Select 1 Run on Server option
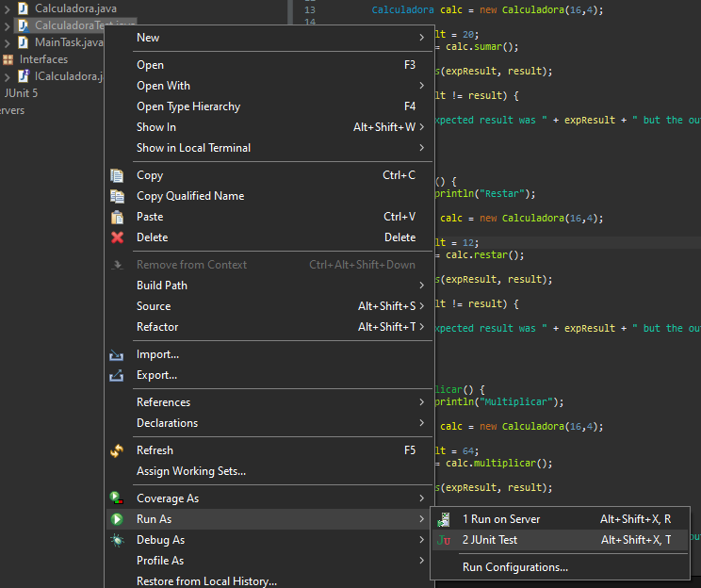This screenshot has width=701, height=588. 560,519
